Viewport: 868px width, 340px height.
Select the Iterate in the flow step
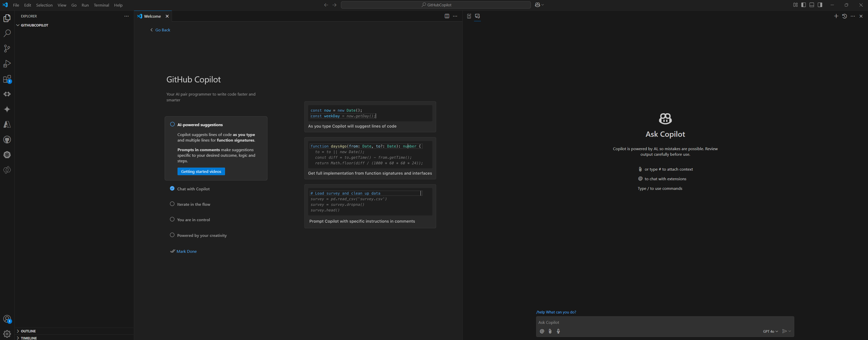tap(190, 205)
